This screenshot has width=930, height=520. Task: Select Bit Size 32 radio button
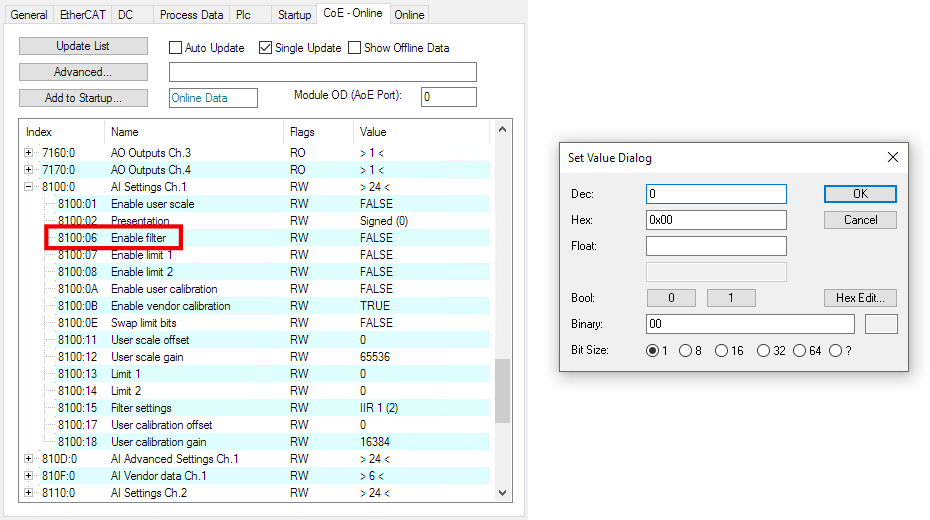coord(763,350)
